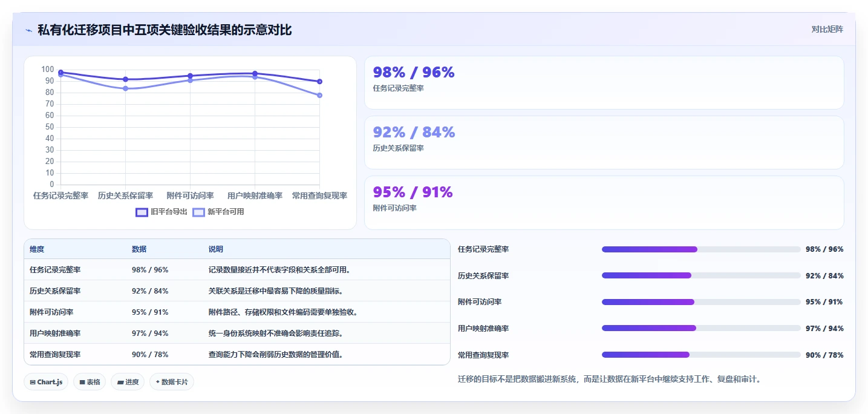Click the 旧平台导出 point above 历史关系保留率
The height and width of the screenshot is (414, 868).
(x=125, y=79)
